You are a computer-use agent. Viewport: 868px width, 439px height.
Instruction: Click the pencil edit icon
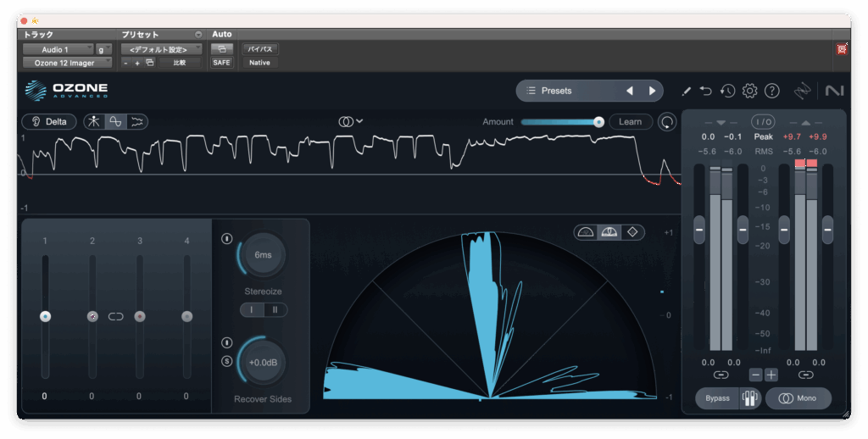(x=686, y=91)
